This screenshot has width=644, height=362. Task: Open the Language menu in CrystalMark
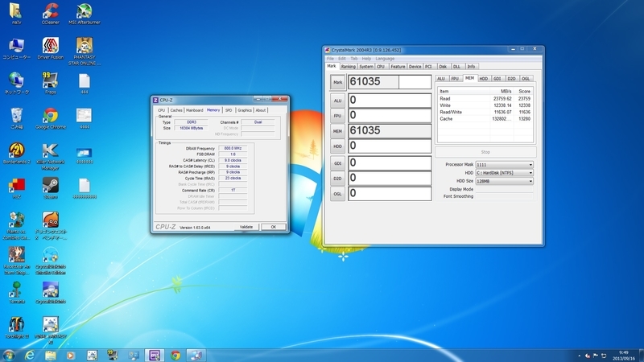[385, 59]
